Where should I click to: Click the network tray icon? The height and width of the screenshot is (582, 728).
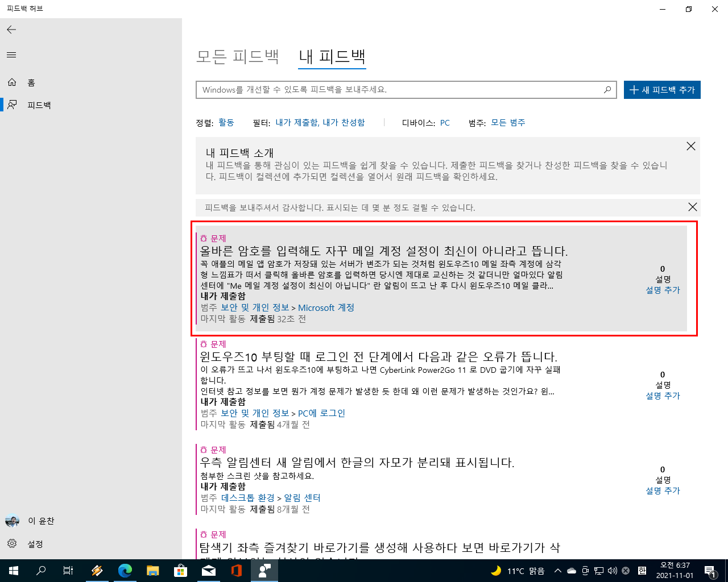[599, 571]
